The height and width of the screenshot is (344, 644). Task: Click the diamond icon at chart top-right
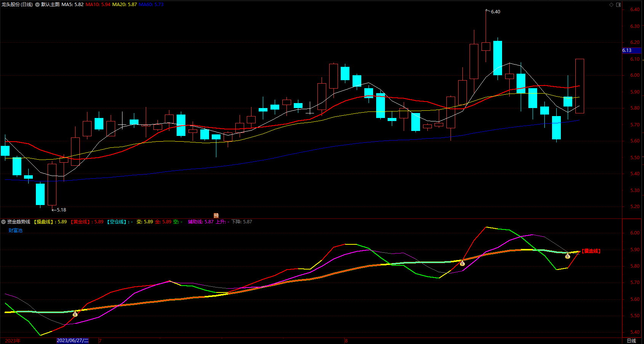pos(611,5)
